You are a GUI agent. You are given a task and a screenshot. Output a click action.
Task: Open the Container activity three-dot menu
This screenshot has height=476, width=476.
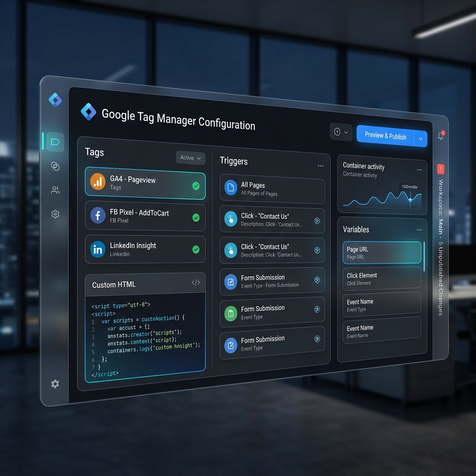pos(419,170)
